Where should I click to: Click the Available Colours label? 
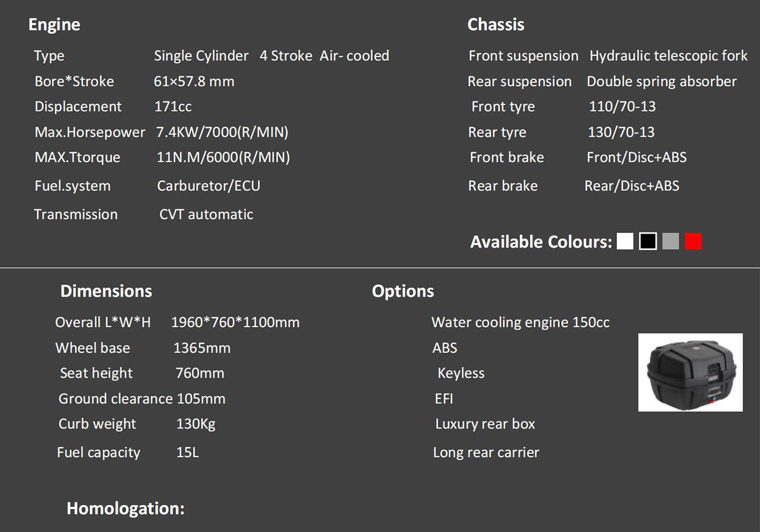click(541, 242)
